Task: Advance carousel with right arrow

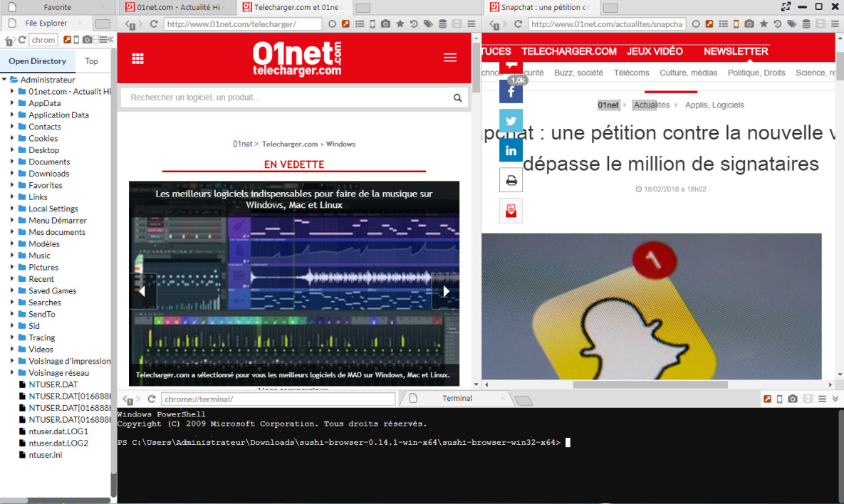Action: coord(446,291)
